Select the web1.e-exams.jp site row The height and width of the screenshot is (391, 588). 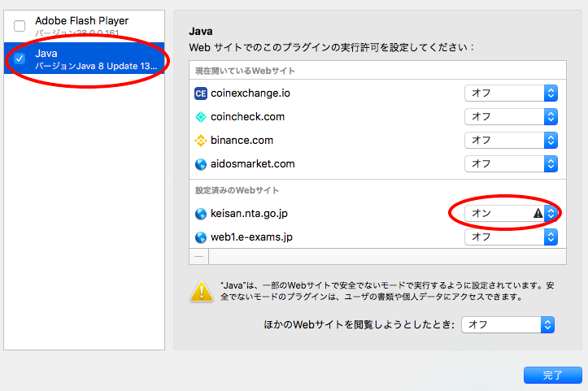(377, 237)
